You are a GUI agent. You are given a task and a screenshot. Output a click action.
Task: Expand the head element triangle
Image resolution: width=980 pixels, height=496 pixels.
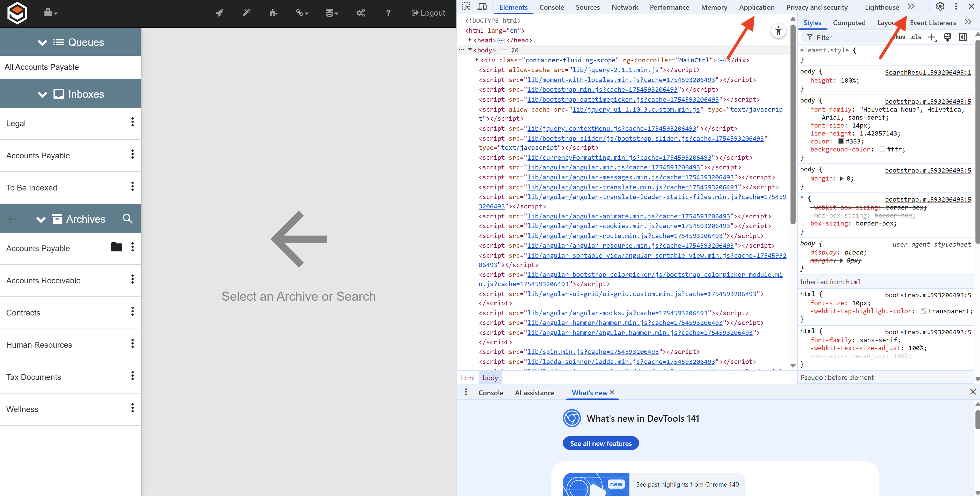[470, 40]
